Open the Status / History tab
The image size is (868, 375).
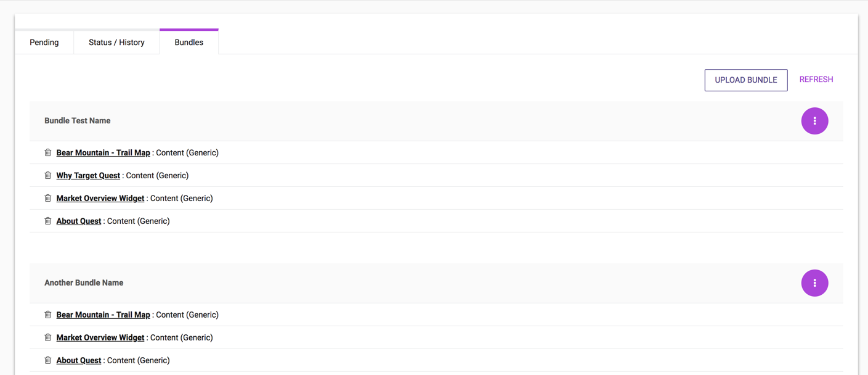[116, 43]
